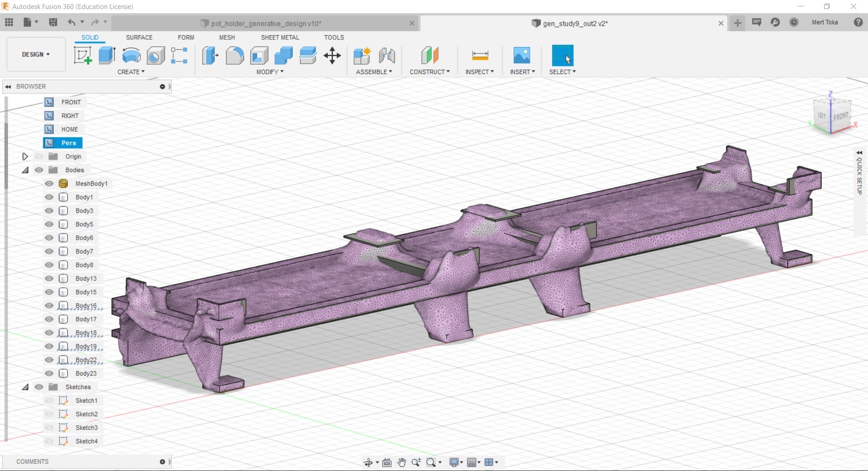Show Sketch1 using its eye icon
This screenshot has height=471, width=868.
point(49,400)
